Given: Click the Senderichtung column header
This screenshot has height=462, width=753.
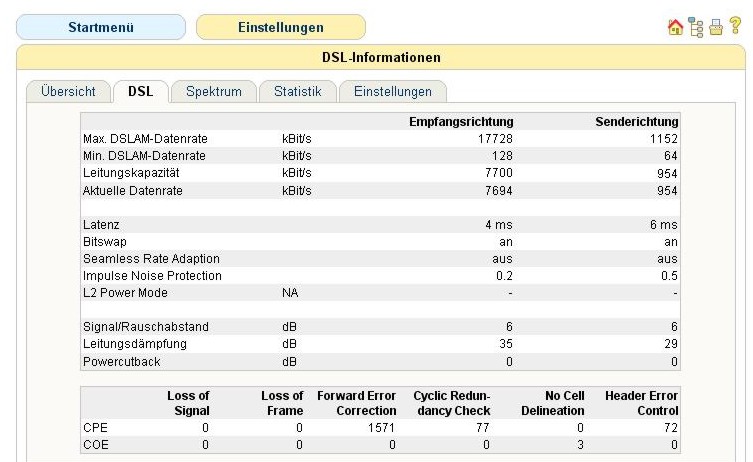Looking at the screenshot, I should point(635,122).
